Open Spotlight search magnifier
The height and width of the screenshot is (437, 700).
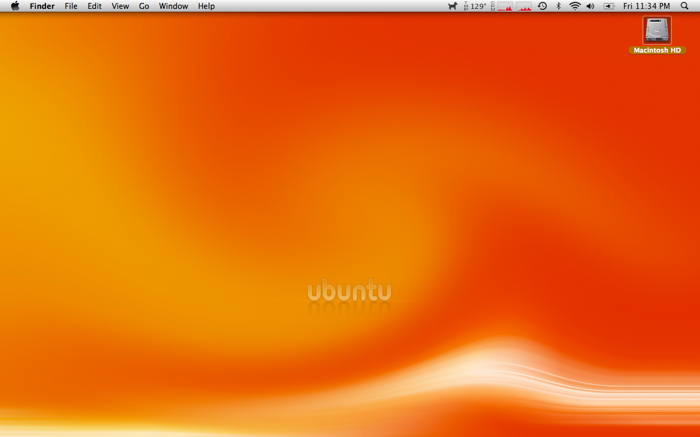(684, 6)
